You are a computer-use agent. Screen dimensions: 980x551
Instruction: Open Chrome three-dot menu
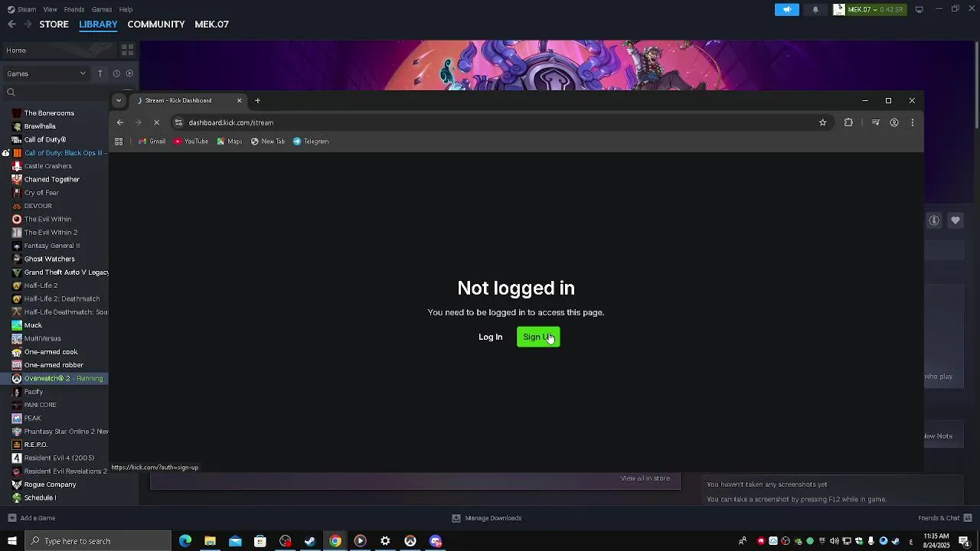click(912, 122)
